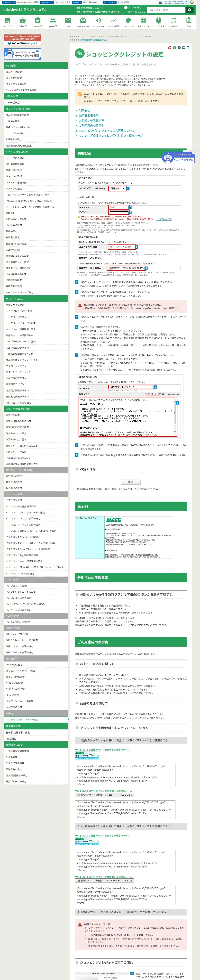Open the 配送タイプの設定 sidebar item

coord(36,763)
